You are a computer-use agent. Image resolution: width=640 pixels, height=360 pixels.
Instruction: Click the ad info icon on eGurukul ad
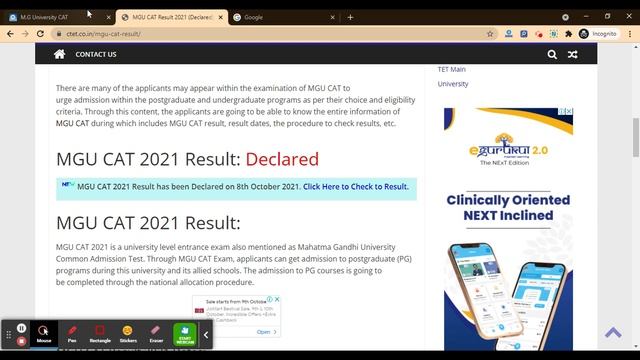pyautogui.click(x=562, y=111)
